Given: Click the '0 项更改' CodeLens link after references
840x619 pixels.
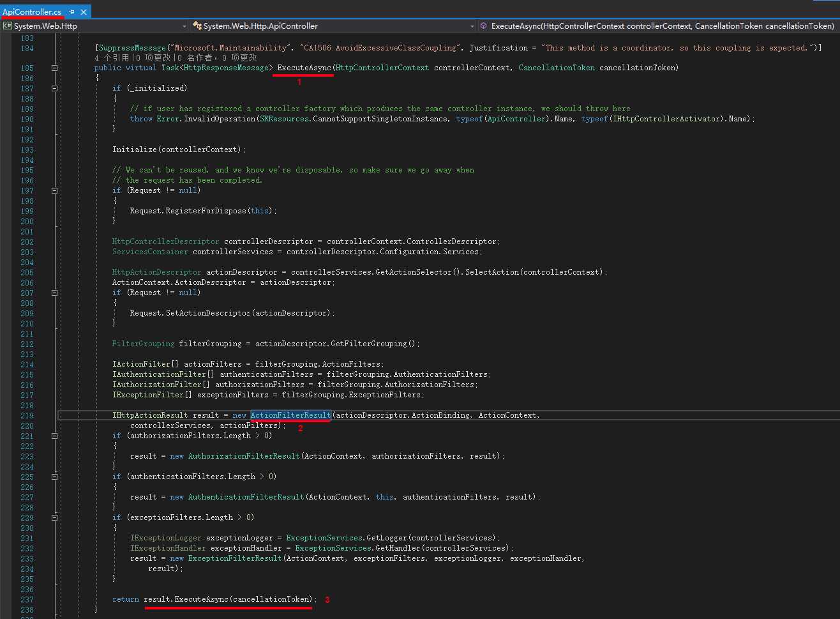Looking at the screenshot, I should 152,57.
